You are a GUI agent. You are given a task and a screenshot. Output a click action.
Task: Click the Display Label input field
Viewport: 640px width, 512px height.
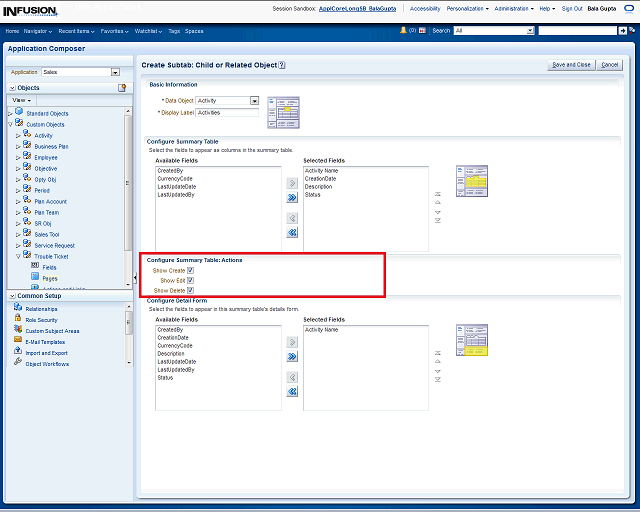point(227,113)
